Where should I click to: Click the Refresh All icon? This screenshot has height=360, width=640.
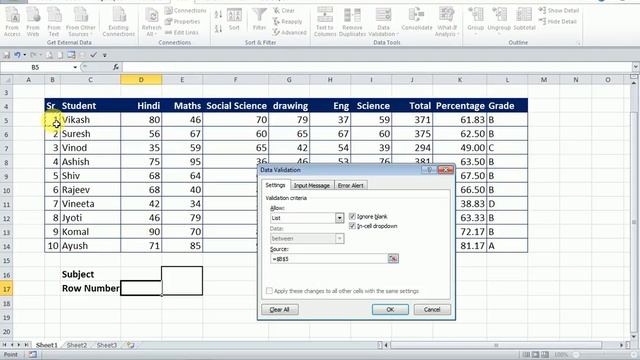pos(151,22)
